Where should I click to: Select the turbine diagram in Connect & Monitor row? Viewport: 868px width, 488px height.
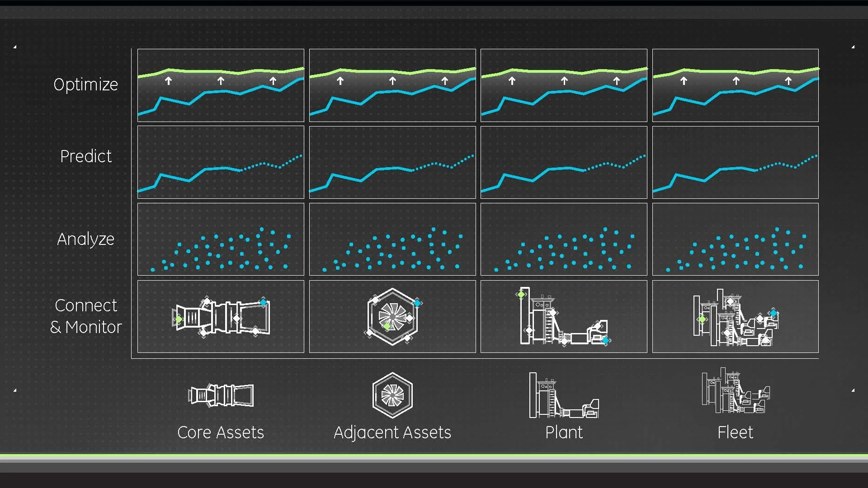[x=221, y=316]
